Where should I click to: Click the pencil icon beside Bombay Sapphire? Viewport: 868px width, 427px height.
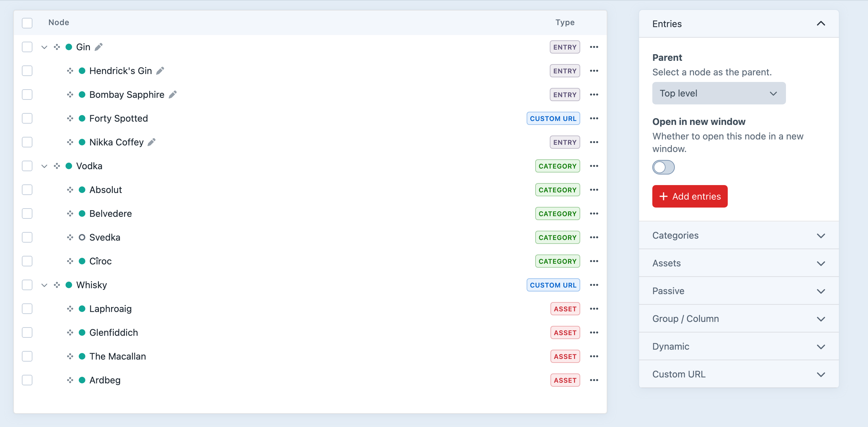coord(173,95)
